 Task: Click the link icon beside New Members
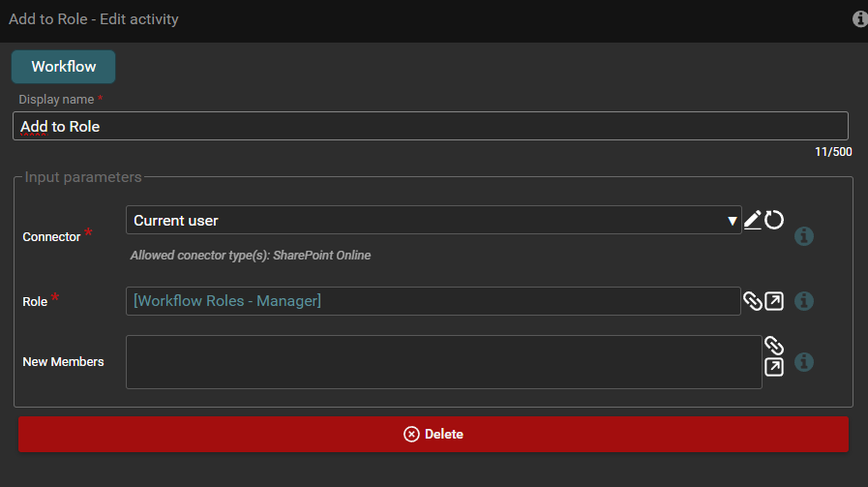pyautogui.click(x=773, y=346)
